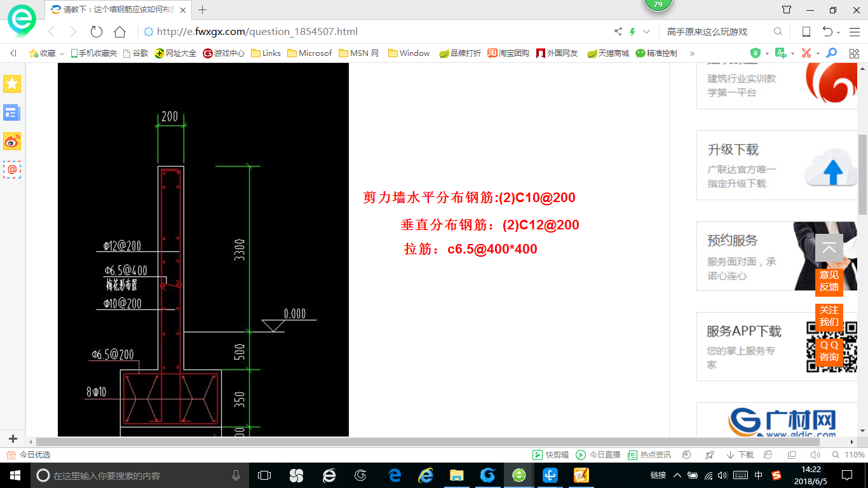This screenshot has height=488, width=868.
Task: Open the skin shirt icon in title bar
Action: click(787, 10)
